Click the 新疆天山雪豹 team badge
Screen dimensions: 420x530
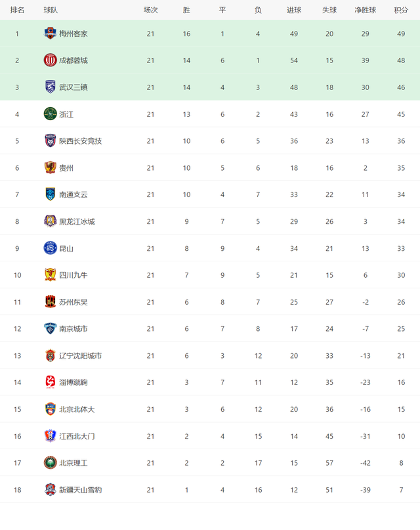point(50,489)
